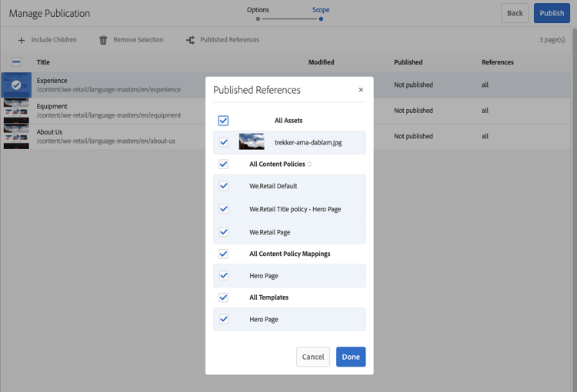Deselect the Experience row checkmark
Image resolution: width=577 pixels, height=392 pixels.
click(x=16, y=85)
